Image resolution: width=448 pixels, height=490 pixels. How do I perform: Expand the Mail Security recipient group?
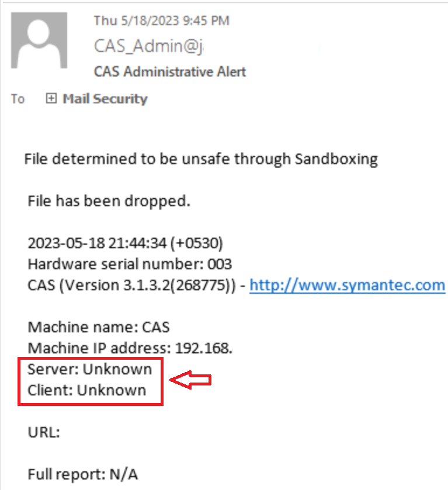[51, 99]
